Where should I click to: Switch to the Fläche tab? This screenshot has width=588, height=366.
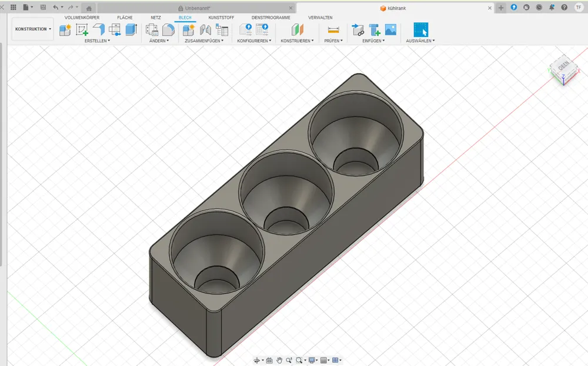(125, 18)
